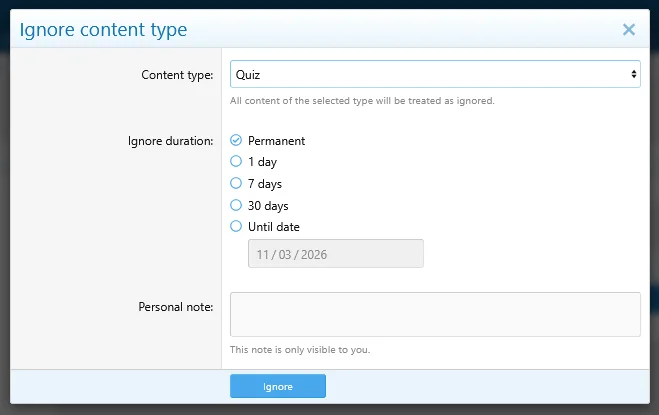Click the blue Ignore button
This screenshot has width=659, height=415.
coord(278,386)
